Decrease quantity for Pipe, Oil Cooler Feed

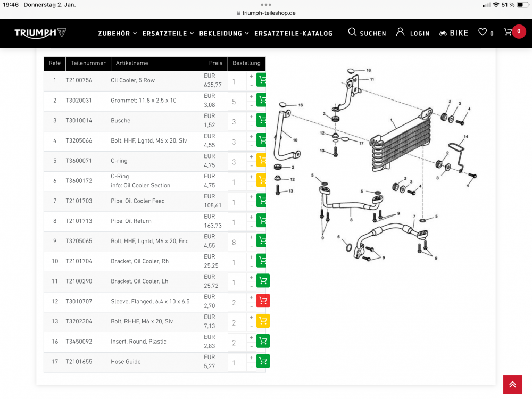[251, 205]
